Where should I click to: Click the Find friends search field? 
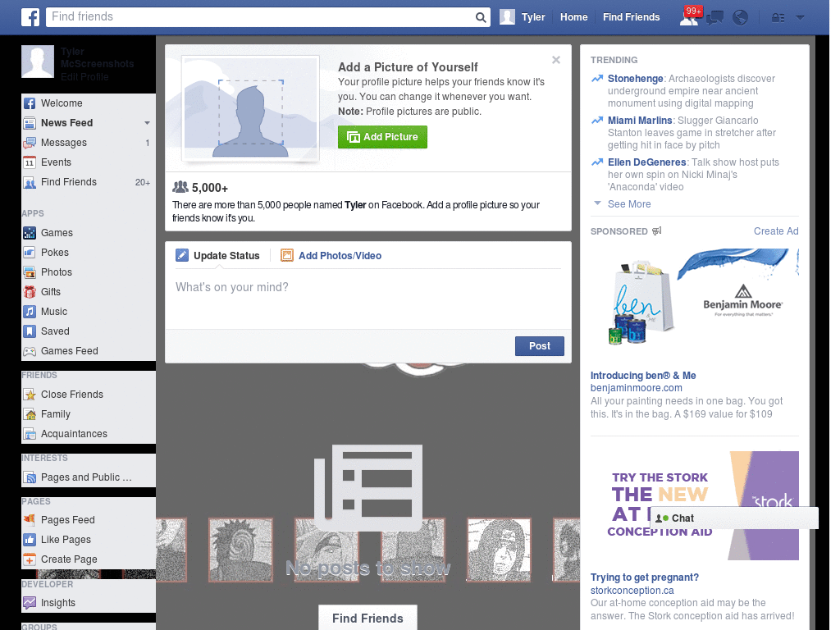coord(261,17)
